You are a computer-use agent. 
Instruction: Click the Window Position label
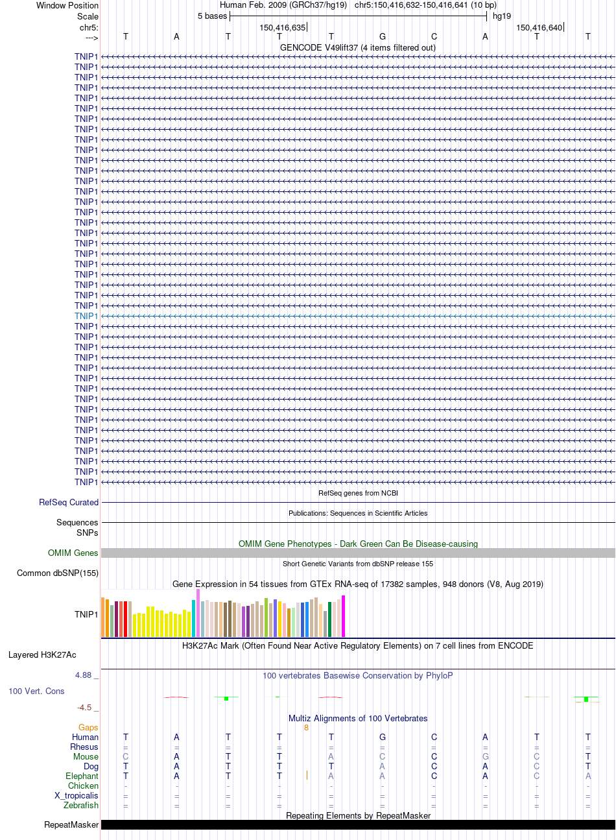pos(67,6)
